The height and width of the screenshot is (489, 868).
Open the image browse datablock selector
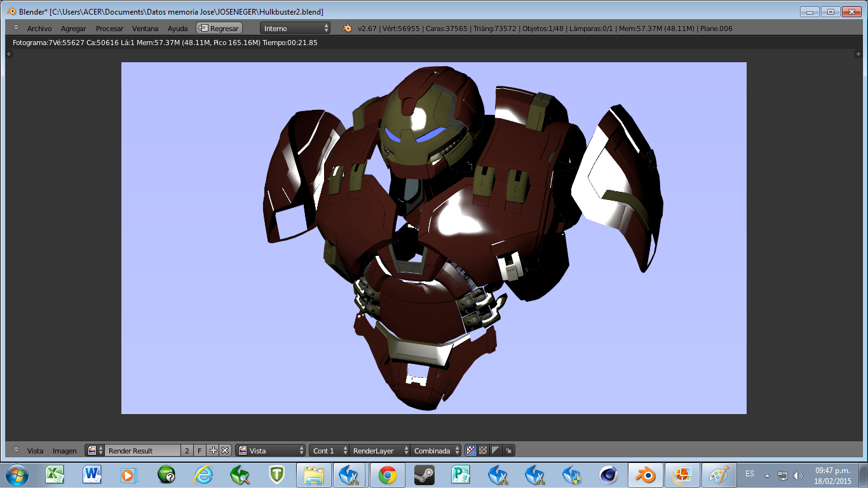click(95, 450)
